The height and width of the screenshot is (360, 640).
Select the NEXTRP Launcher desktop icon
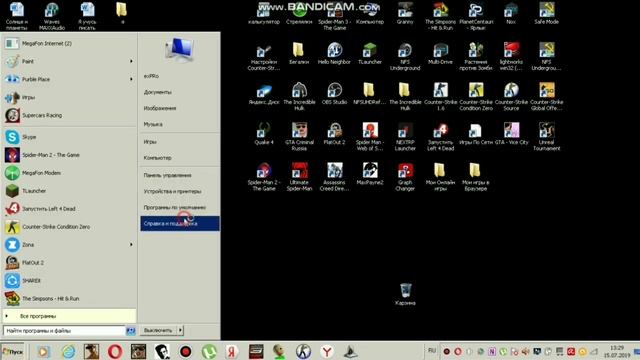(405, 136)
